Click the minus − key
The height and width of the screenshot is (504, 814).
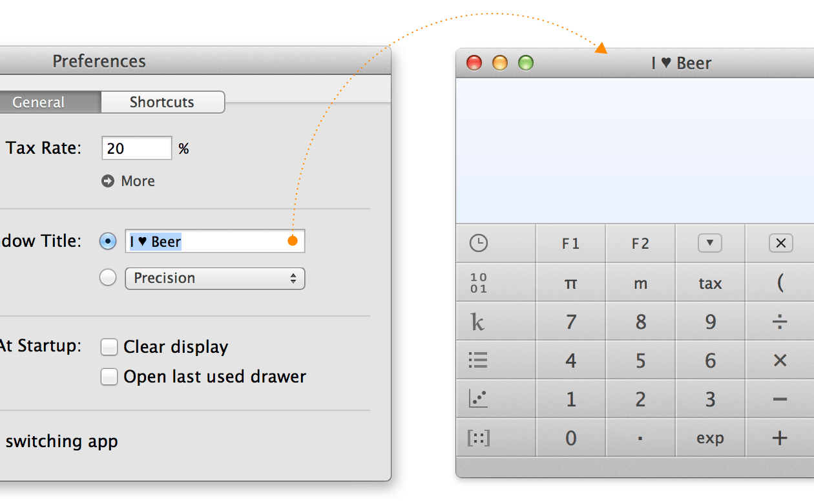[x=780, y=399]
